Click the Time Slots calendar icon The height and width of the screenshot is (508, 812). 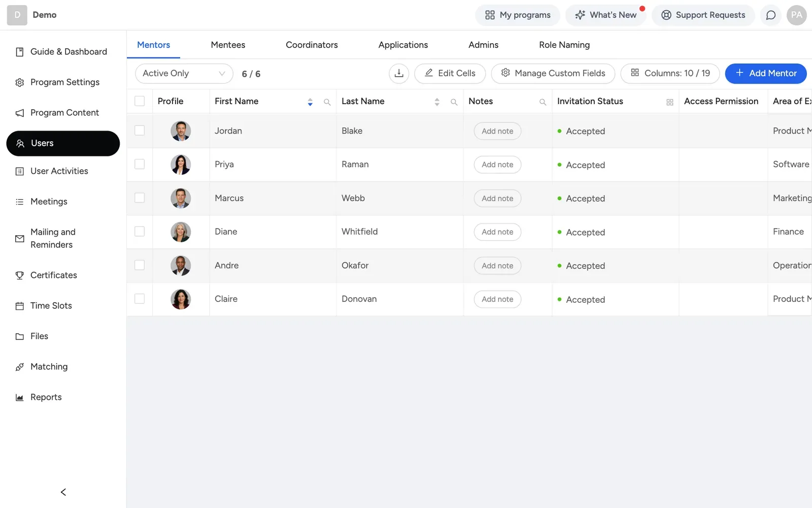point(20,306)
